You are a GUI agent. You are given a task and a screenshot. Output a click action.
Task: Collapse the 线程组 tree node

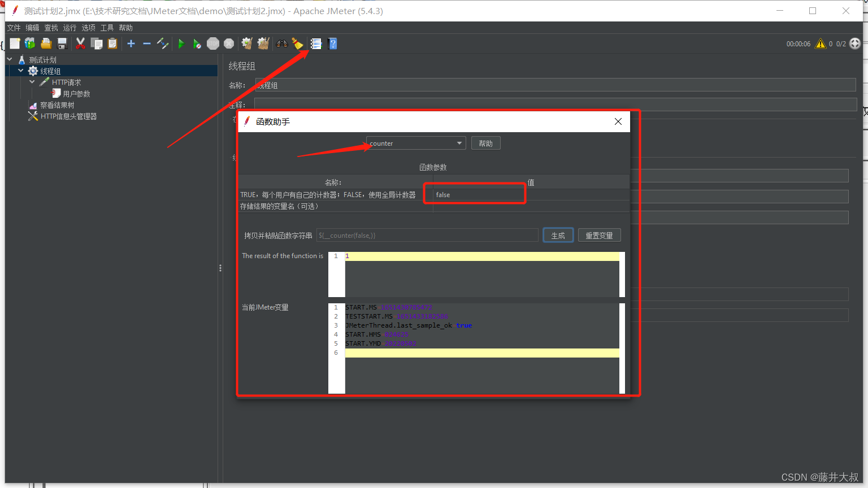[21, 71]
